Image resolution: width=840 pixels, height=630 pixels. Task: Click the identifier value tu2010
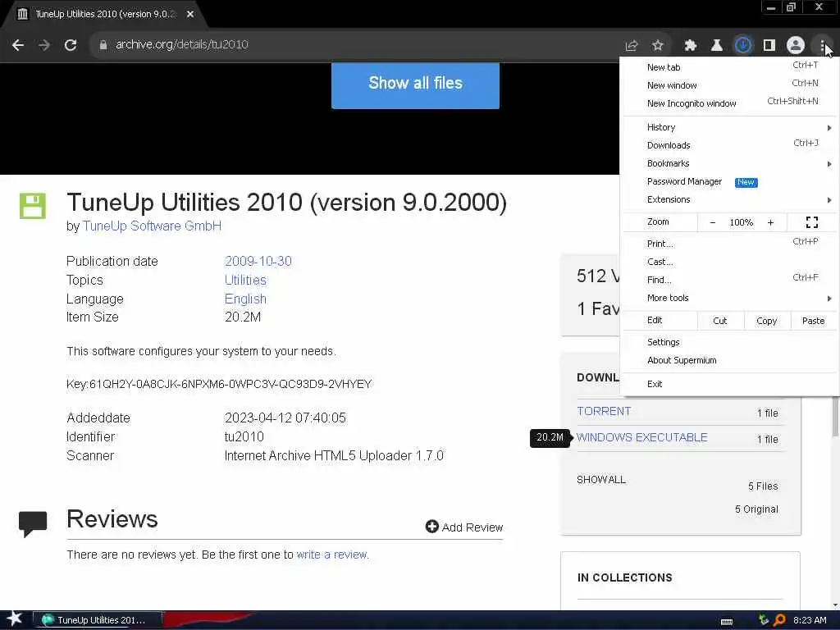[244, 436]
